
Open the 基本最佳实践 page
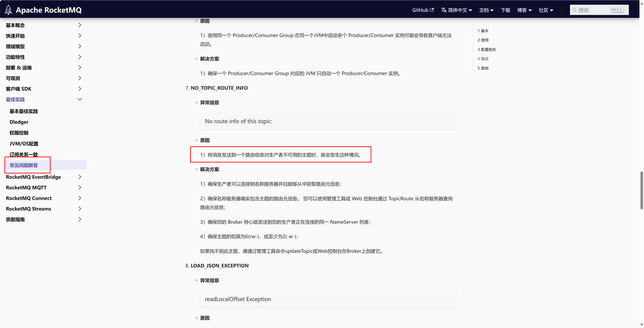(24, 111)
